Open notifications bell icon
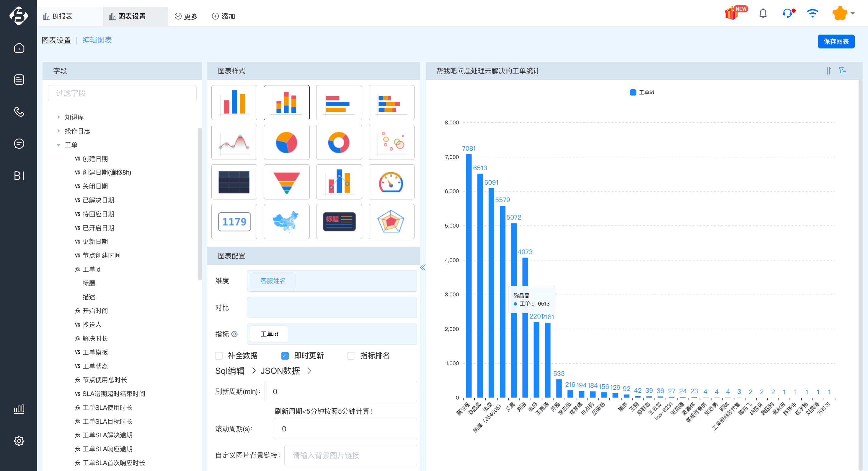 click(763, 14)
